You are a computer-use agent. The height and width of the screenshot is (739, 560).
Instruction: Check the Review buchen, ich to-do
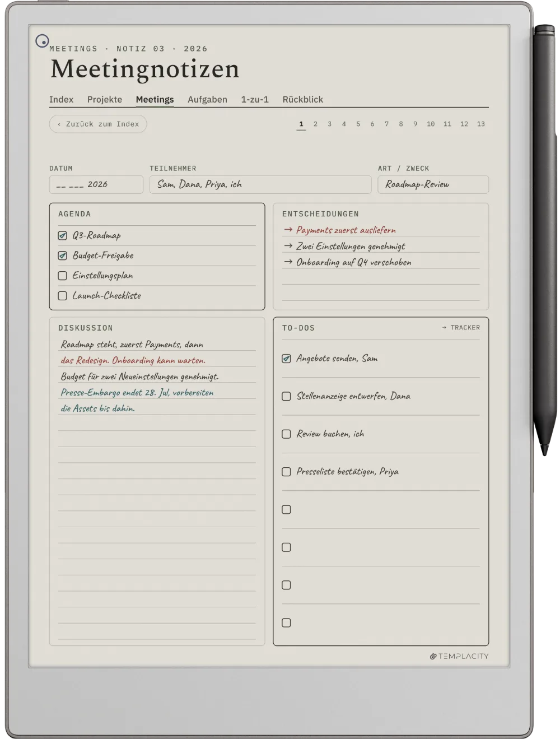point(286,434)
